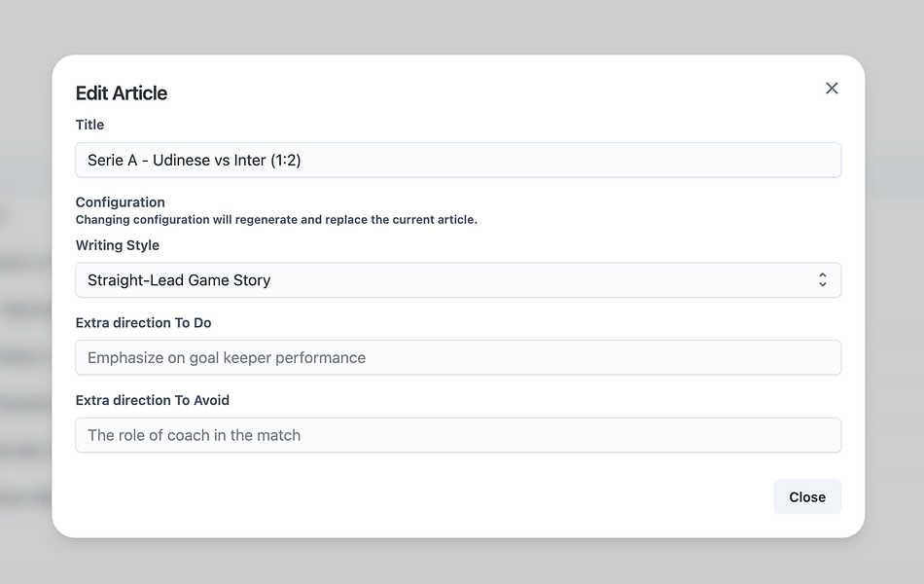Select the 'Straight-Lead Game Story' value text
Viewport: 924px width, 584px height.
click(179, 280)
